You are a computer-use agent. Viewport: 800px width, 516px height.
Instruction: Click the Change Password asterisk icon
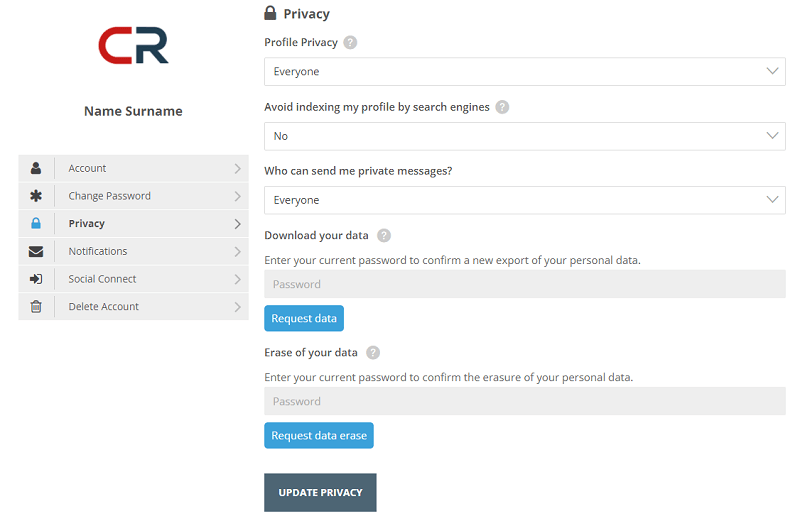(36, 196)
